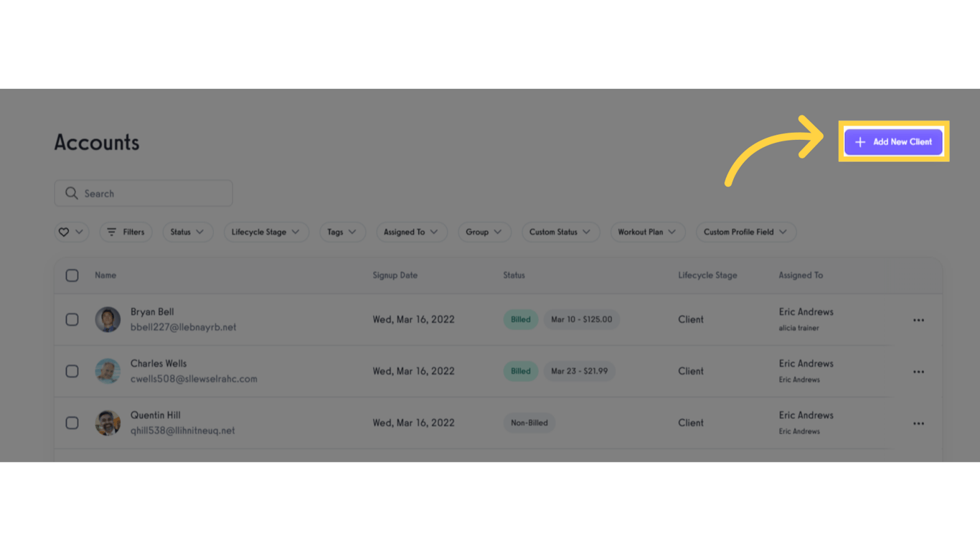Open the Custom Profile Field filter

click(745, 232)
